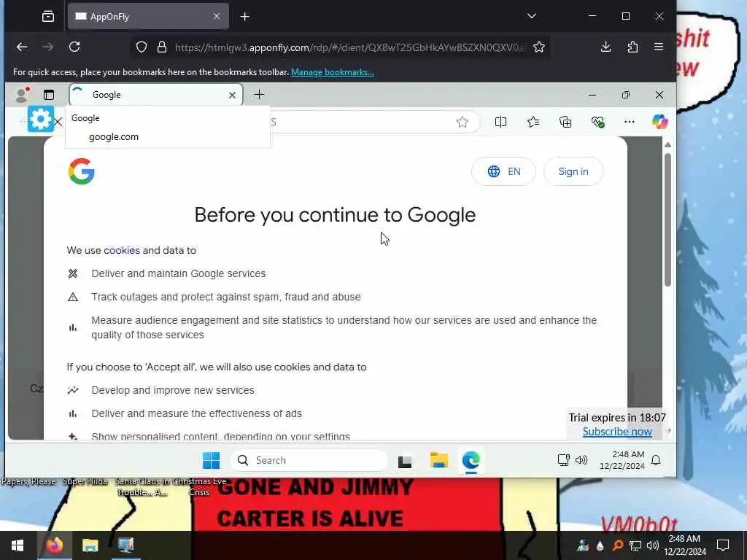The width and height of the screenshot is (747, 560).
Task: Click the remote taskbar Search box
Action: tap(309, 461)
